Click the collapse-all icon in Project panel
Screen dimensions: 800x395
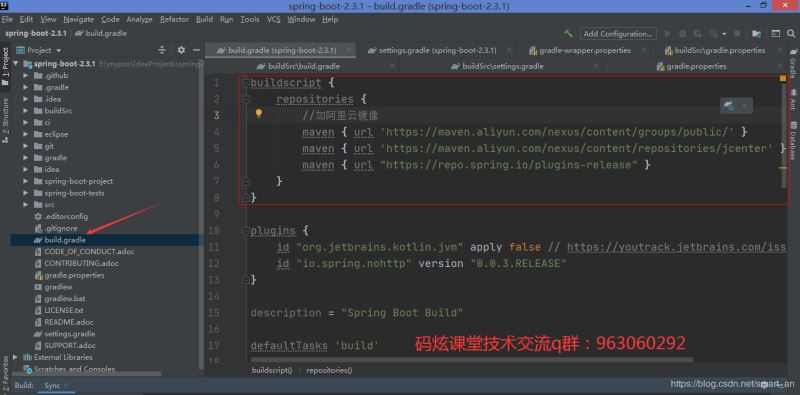(162, 50)
